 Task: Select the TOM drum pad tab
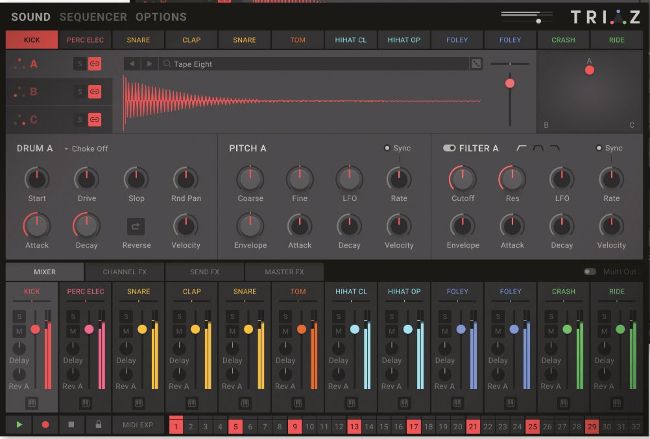298,40
